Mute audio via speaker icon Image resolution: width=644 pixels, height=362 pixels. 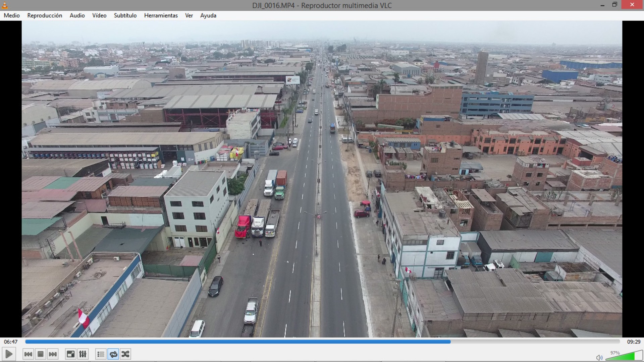[599, 358]
